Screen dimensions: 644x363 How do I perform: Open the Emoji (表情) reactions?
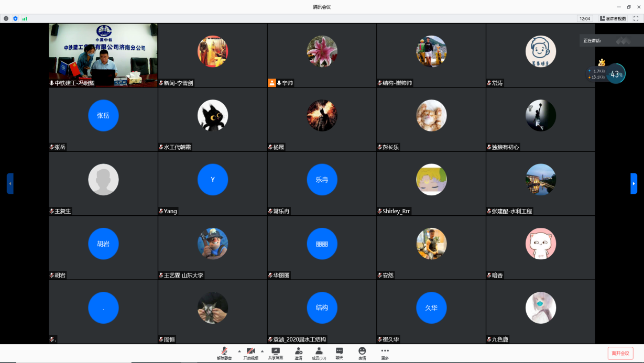[x=362, y=354]
